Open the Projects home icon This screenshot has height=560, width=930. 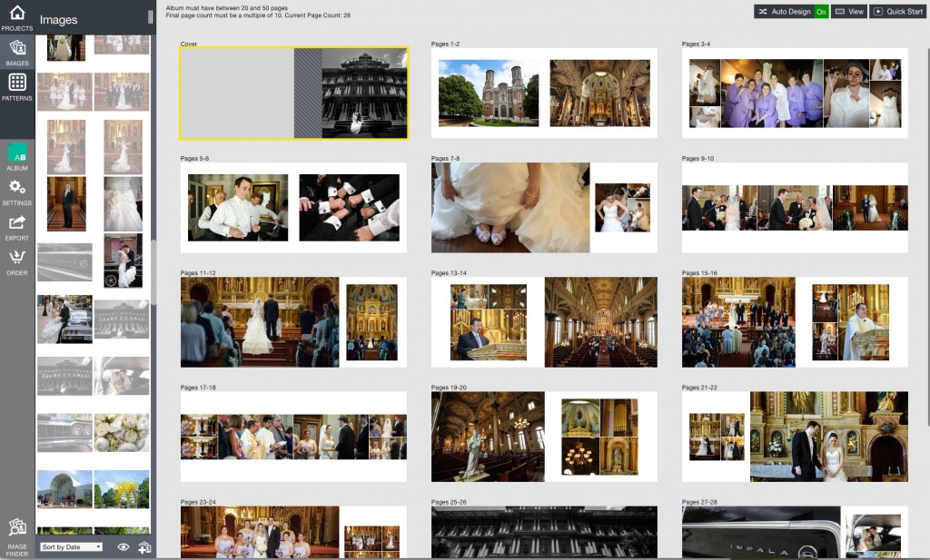(17, 16)
